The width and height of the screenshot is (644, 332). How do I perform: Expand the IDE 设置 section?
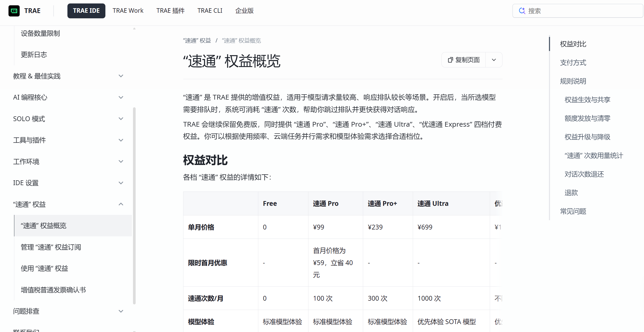[121, 183]
